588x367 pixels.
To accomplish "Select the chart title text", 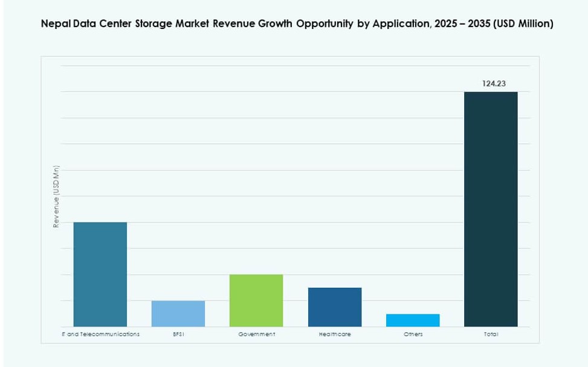I will [297, 24].
